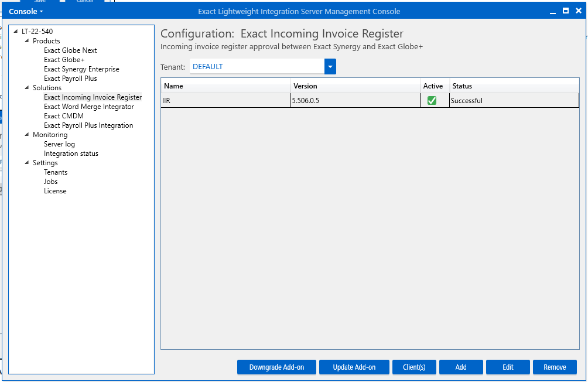The width and height of the screenshot is (588, 382).
Task: Click the Downgrade Add-on button
Action: pyautogui.click(x=276, y=367)
